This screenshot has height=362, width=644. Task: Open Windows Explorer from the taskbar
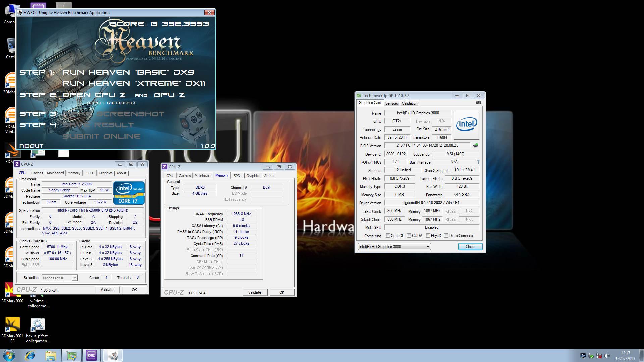(x=51, y=355)
